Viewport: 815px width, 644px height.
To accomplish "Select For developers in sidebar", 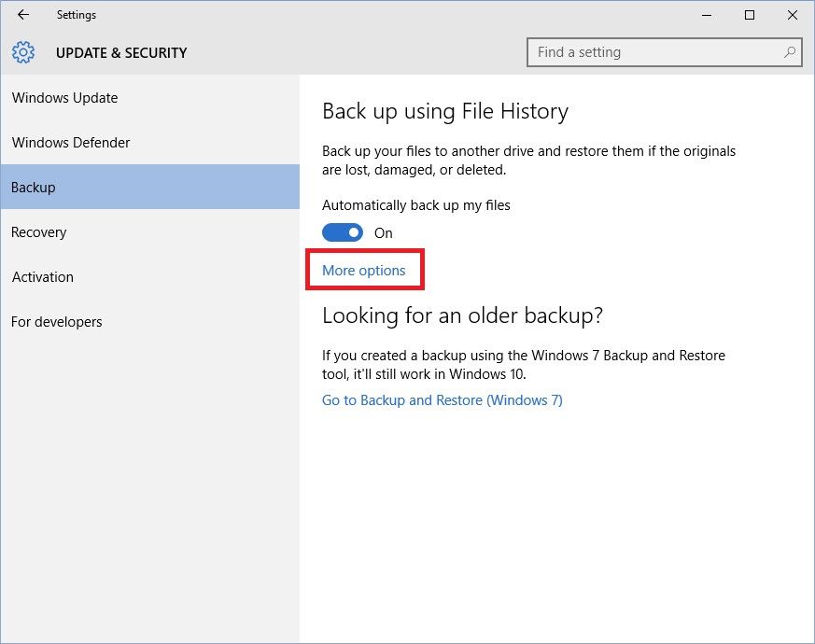I will (149, 322).
